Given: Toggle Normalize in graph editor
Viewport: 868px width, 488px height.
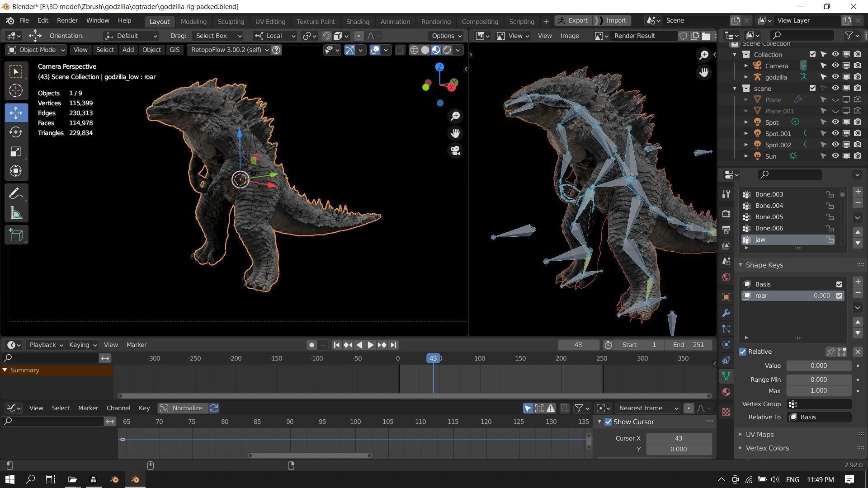Looking at the screenshot, I should tap(183, 408).
